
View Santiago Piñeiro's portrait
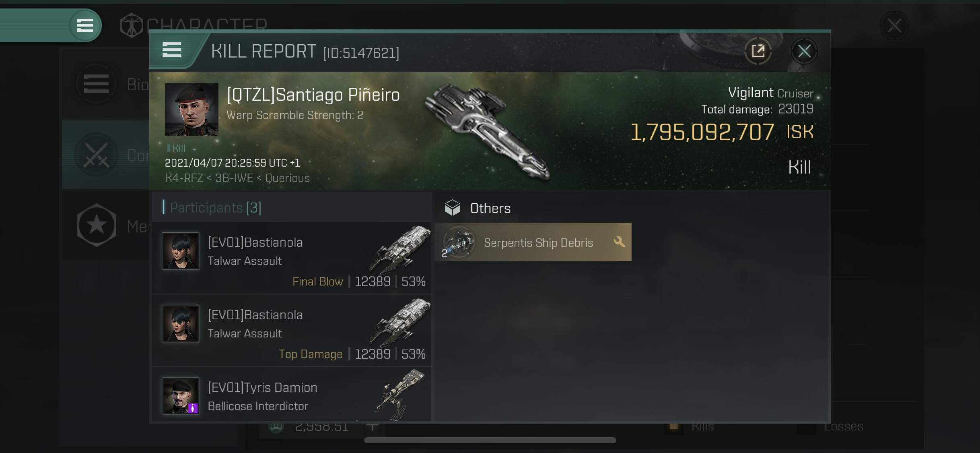[x=192, y=110]
